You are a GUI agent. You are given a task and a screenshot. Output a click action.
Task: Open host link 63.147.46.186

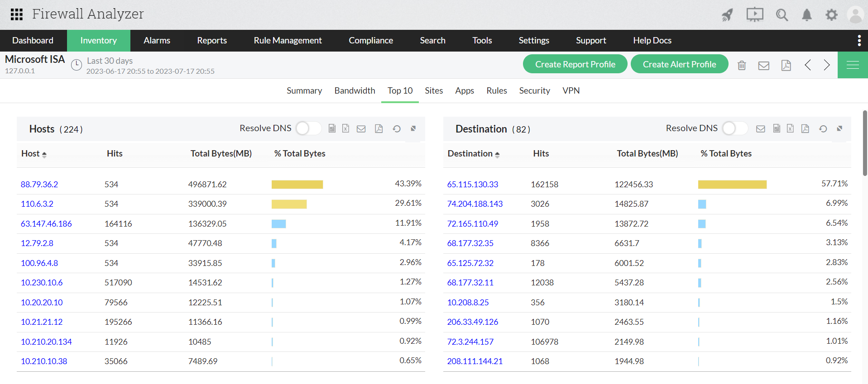click(46, 224)
